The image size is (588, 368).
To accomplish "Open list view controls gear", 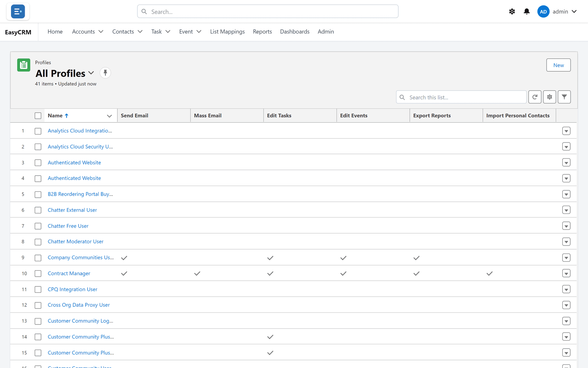I will tap(550, 97).
